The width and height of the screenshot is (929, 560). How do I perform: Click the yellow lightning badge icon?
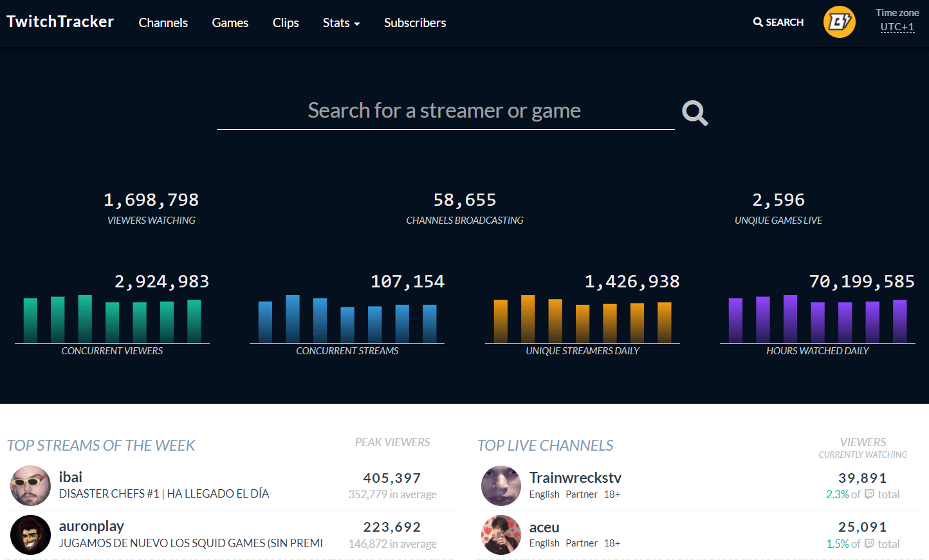(840, 22)
